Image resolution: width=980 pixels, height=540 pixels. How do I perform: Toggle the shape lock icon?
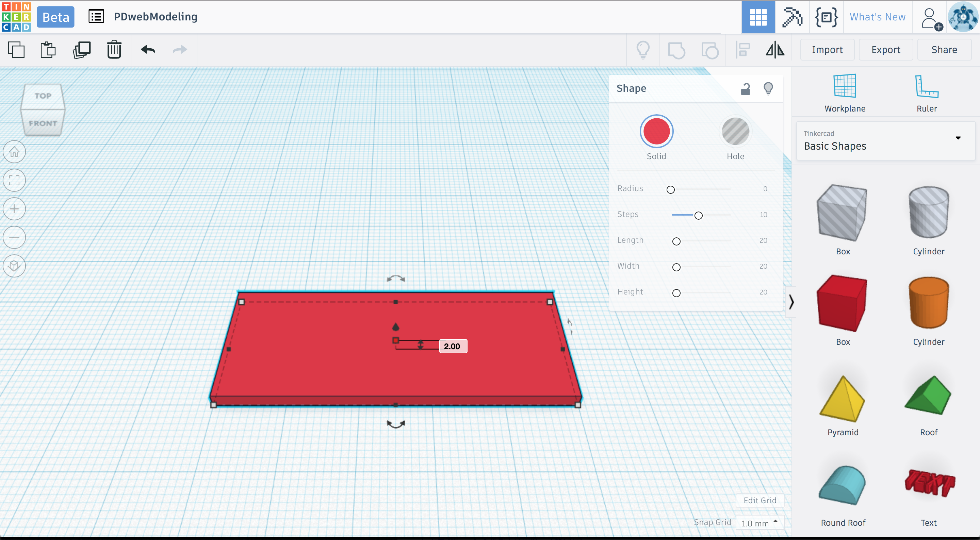pos(745,89)
